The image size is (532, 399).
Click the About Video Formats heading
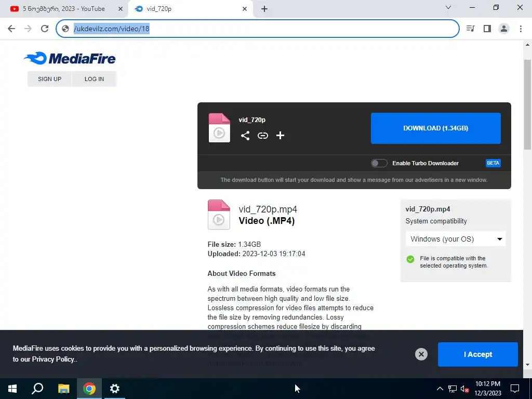point(242,273)
